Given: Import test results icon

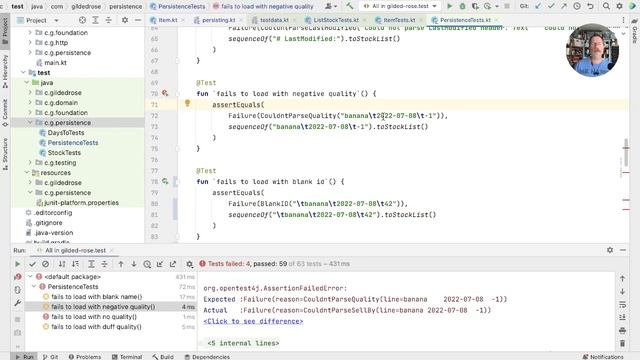Looking at the screenshot, I should 160,264.
